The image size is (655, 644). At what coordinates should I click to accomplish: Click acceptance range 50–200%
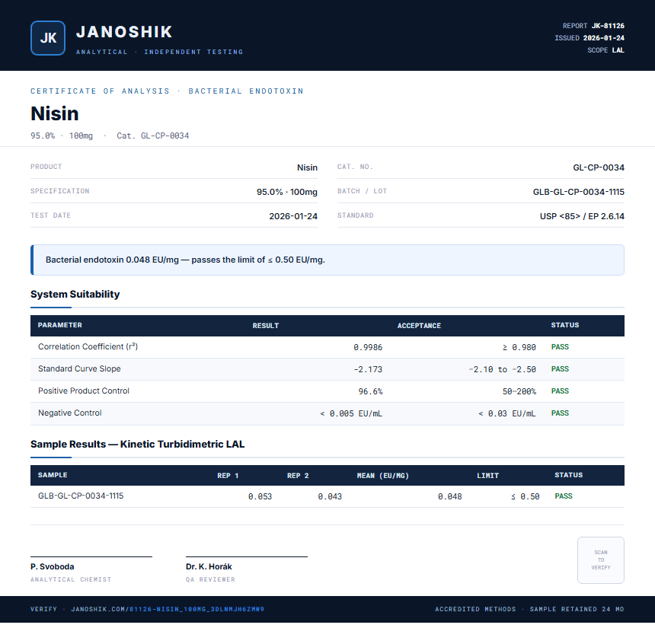519,391
